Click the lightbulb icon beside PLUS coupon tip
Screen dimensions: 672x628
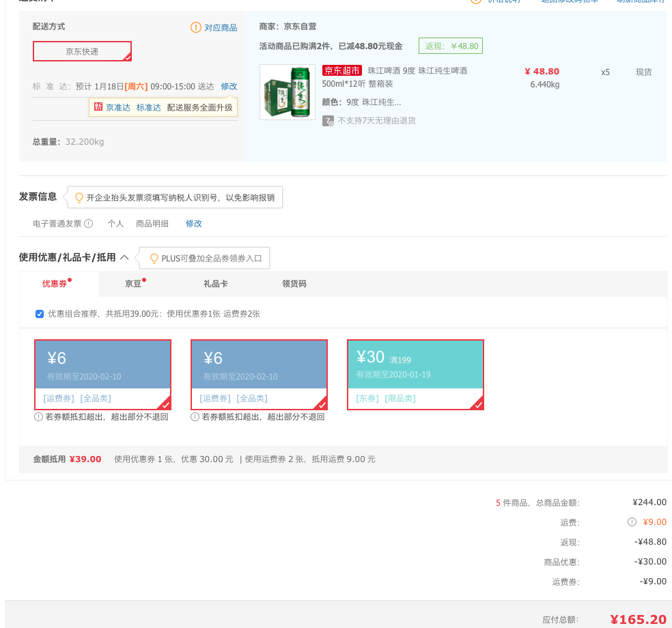154,258
